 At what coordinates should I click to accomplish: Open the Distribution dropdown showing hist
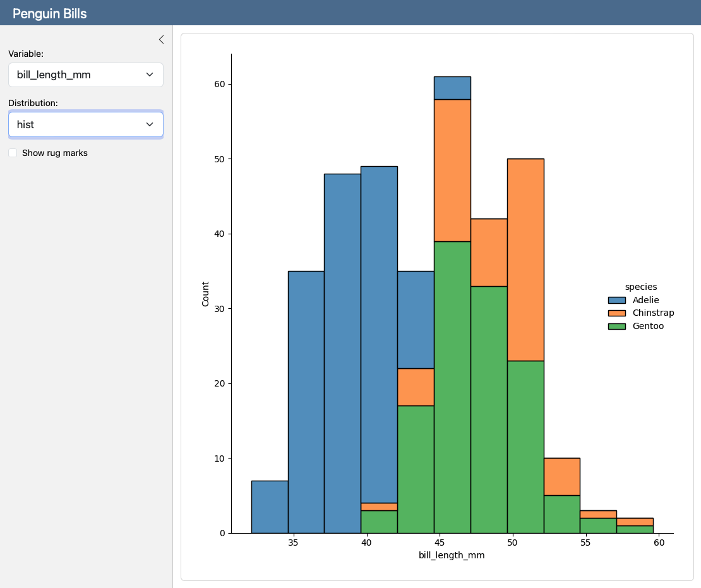[x=85, y=124]
